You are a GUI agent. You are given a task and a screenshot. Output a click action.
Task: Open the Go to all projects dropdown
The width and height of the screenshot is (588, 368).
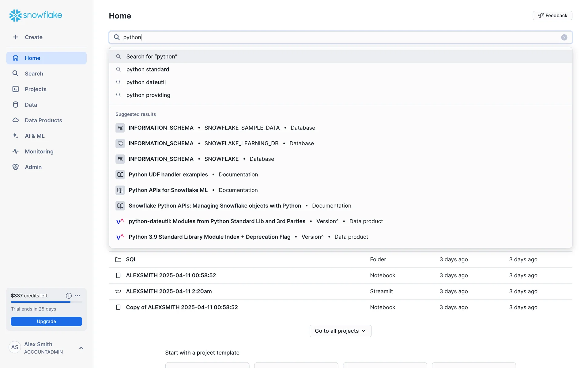(x=340, y=331)
